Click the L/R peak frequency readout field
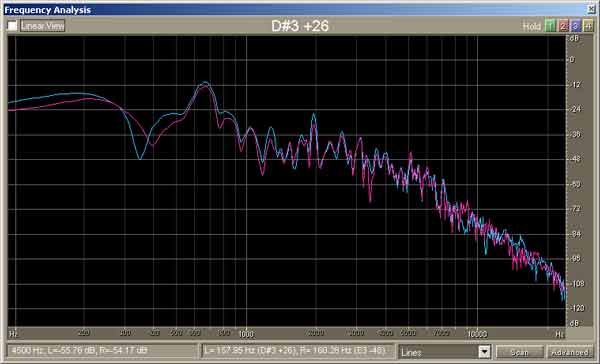This screenshot has width=600, height=364. pos(298,351)
